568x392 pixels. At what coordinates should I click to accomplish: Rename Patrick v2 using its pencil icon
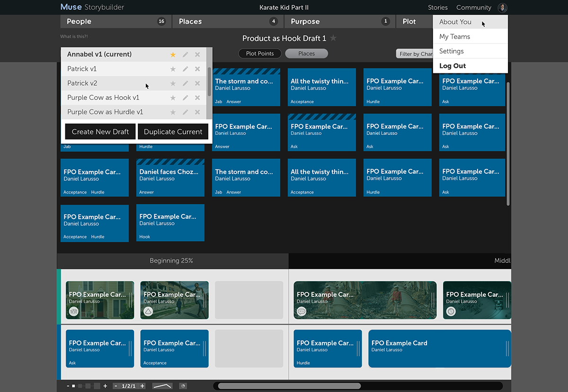coord(185,83)
